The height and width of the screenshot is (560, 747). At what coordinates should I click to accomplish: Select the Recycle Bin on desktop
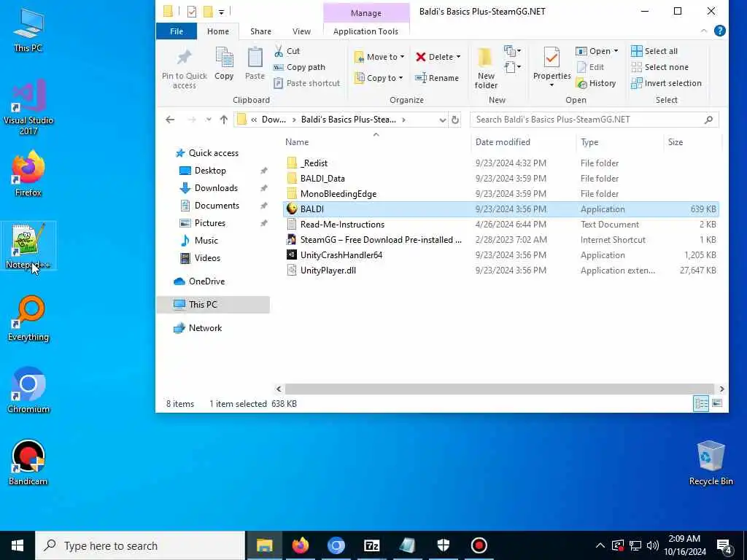click(711, 462)
